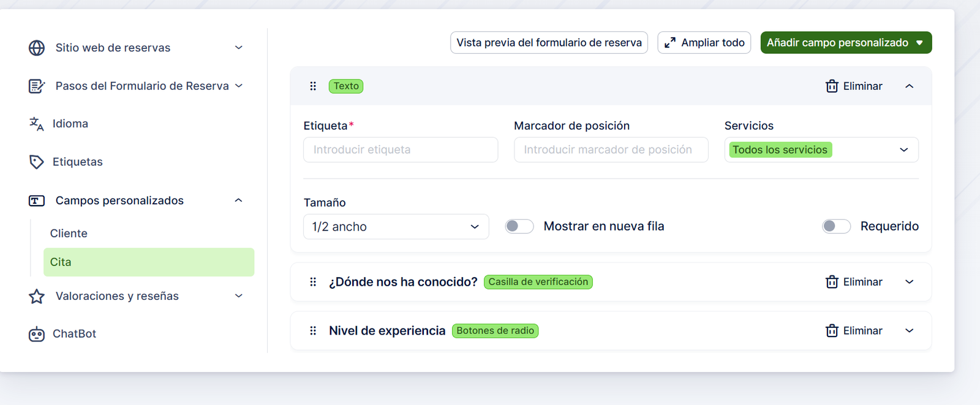Click the ChatBot robot icon
Image resolution: width=980 pixels, height=405 pixels.
(x=37, y=334)
